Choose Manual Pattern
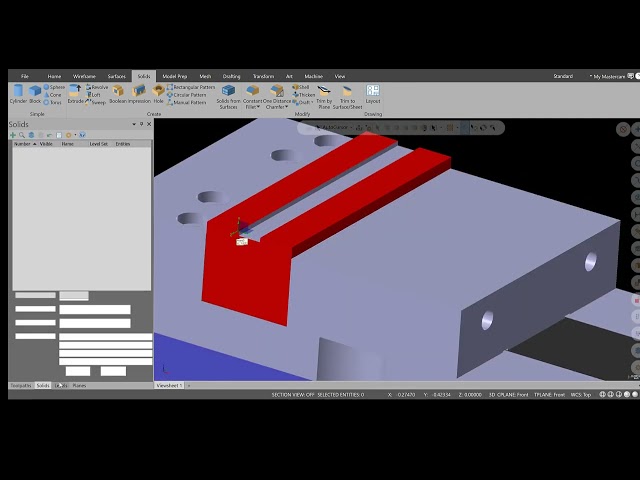This screenshot has height=480, width=640. (187, 102)
